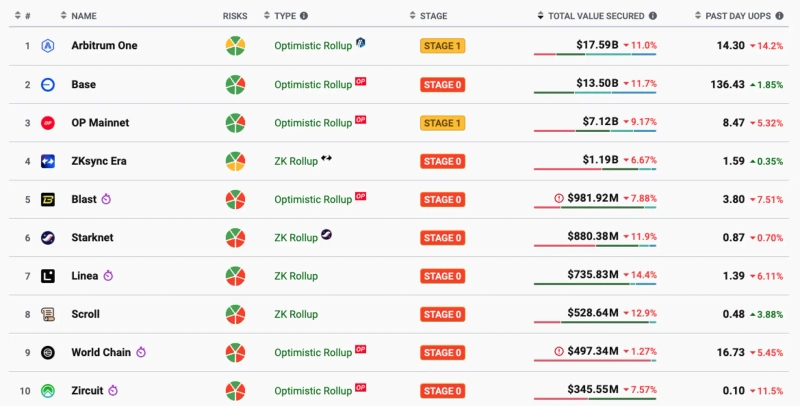The image size is (800, 406).
Task: Open the Linea project link
Action: (85, 276)
